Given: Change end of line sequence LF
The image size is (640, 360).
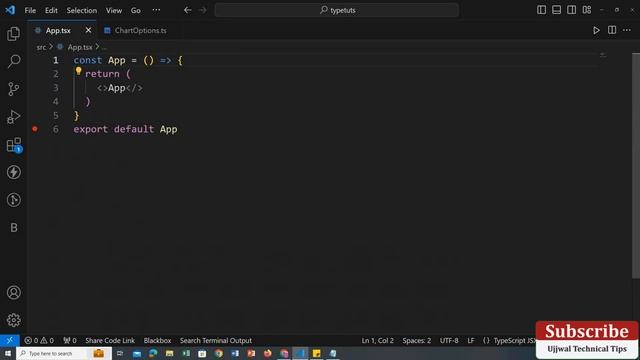Looking at the screenshot, I should coord(471,340).
